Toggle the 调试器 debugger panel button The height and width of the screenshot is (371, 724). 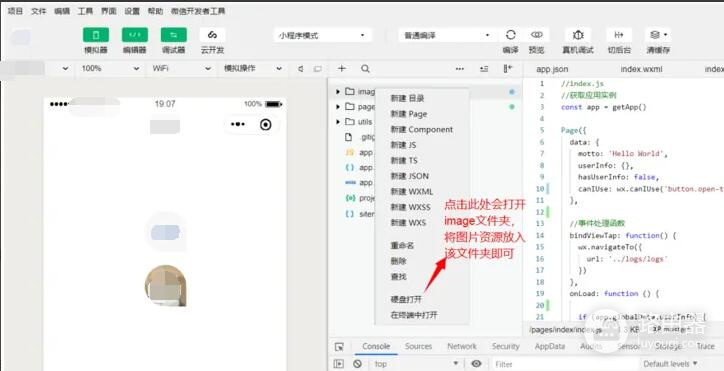[x=174, y=35]
